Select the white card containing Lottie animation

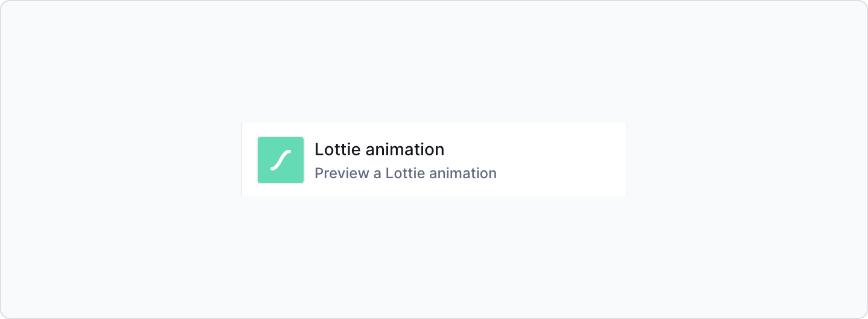tap(434, 159)
